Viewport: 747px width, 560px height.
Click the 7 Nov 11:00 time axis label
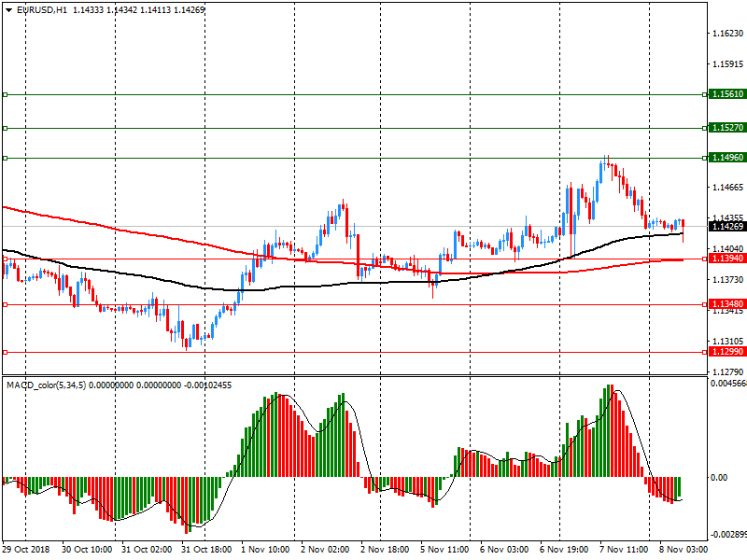[623, 551]
